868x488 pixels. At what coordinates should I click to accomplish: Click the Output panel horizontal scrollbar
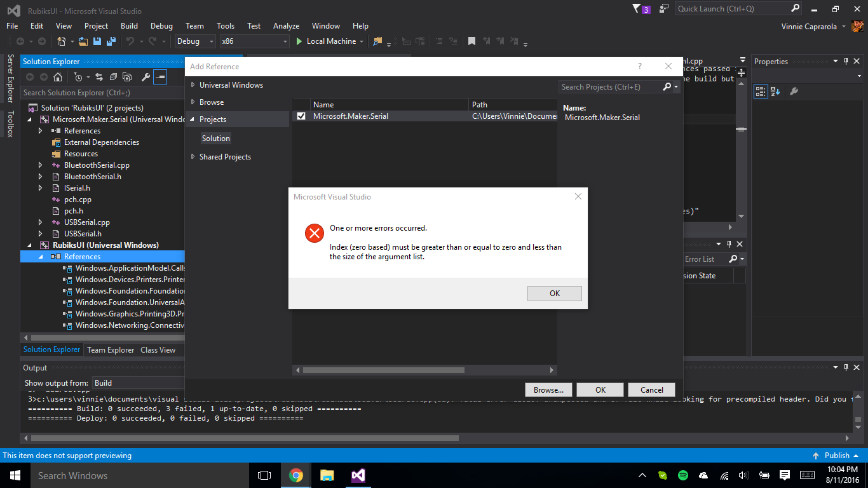[x=245, y=438]
